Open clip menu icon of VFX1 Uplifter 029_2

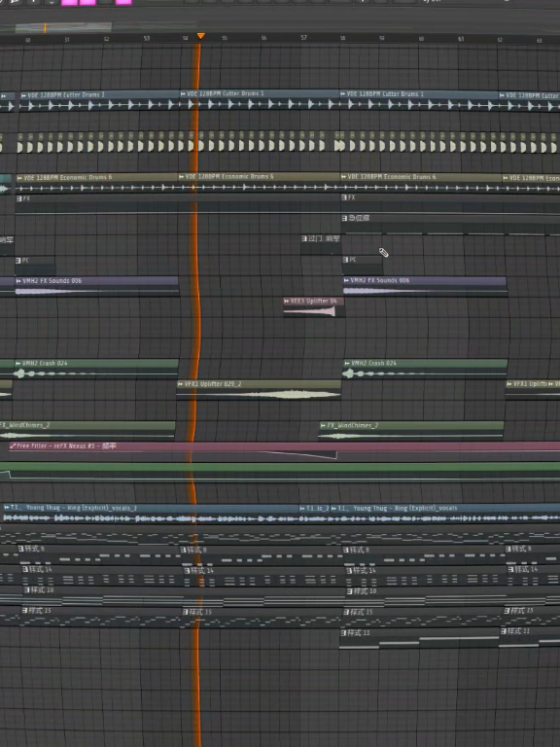click(181, 384)
